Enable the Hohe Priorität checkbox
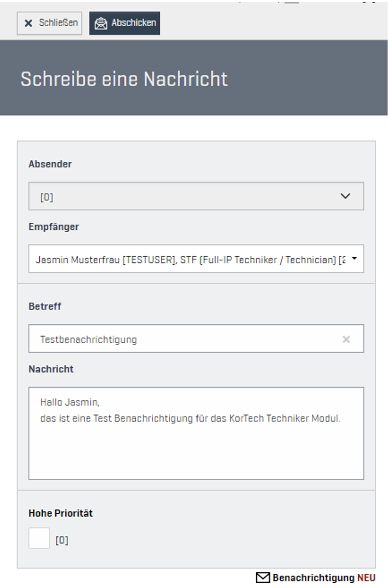This screenshot has height=588, width=388. [x=39, y=538]
